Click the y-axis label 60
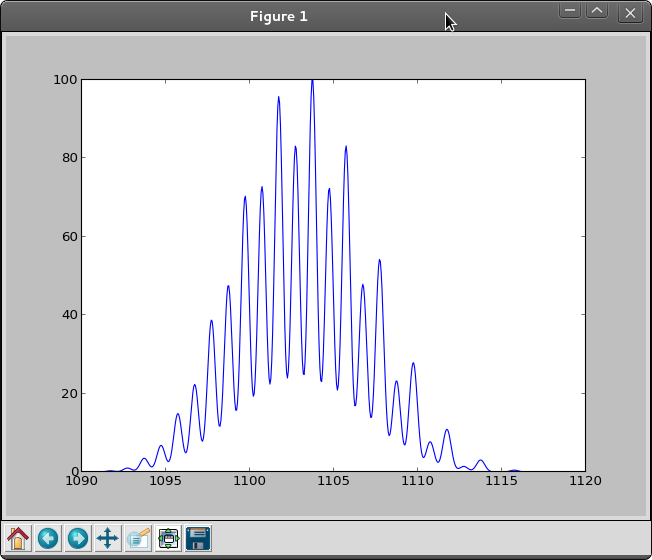The image size is (652, 560). 69,237
